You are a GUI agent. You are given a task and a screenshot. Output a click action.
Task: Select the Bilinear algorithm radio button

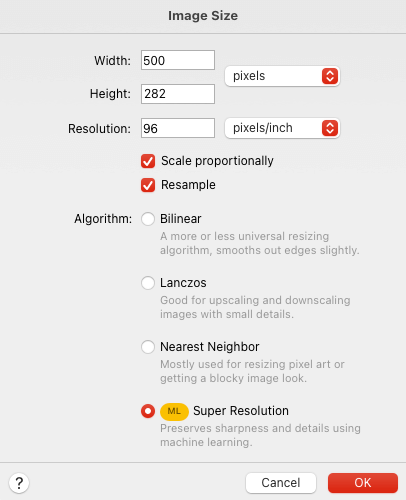click(x=148, y=219)
